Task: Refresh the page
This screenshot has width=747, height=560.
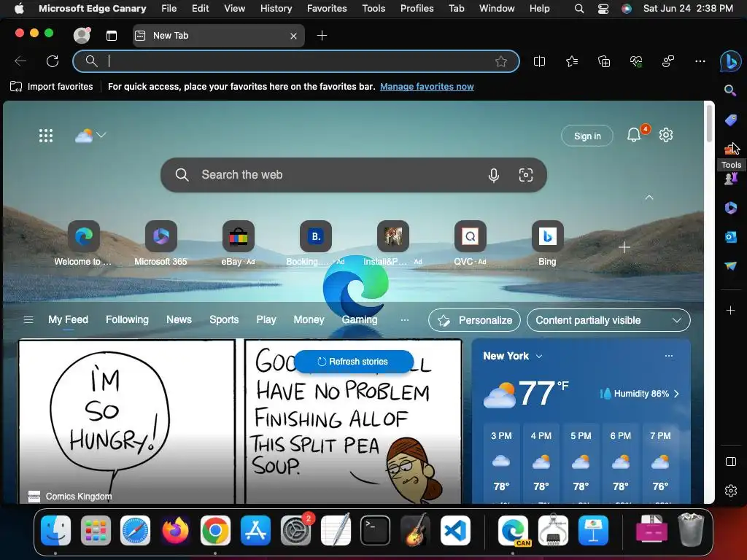Action: [53, 61]
